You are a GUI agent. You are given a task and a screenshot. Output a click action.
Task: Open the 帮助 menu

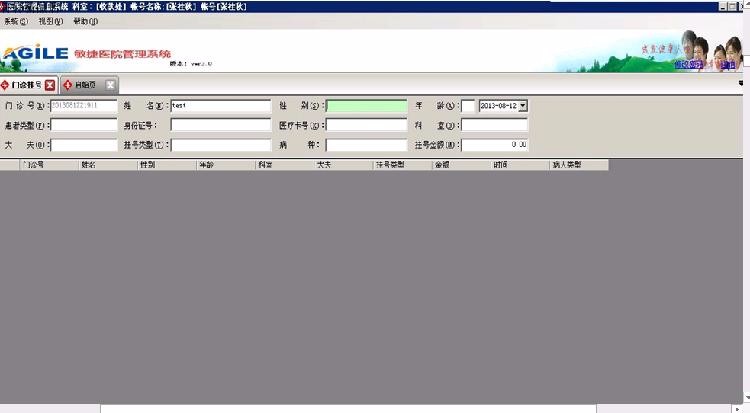click(x=86, y=22)
